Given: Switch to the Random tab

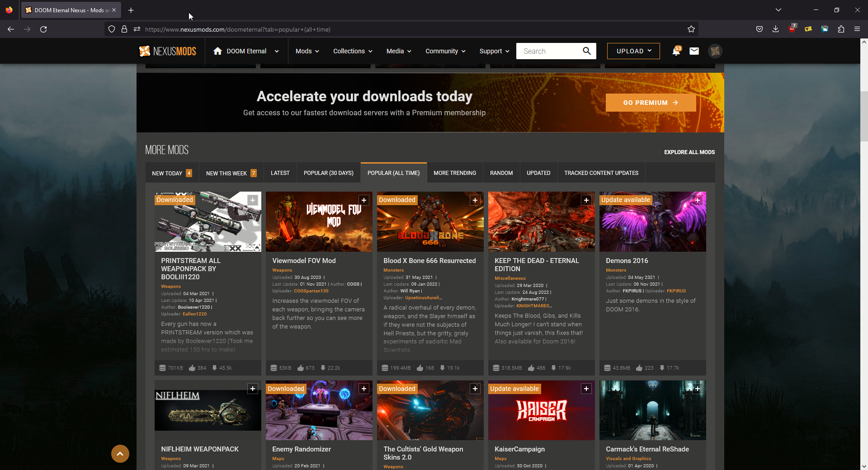Looking at the screenshot, I should [x=501, y=173].
